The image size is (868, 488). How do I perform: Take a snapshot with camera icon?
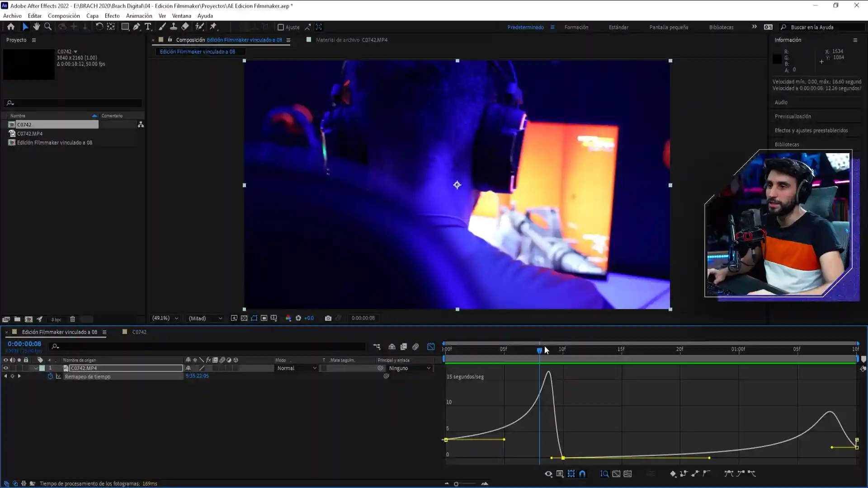[328, 318]
